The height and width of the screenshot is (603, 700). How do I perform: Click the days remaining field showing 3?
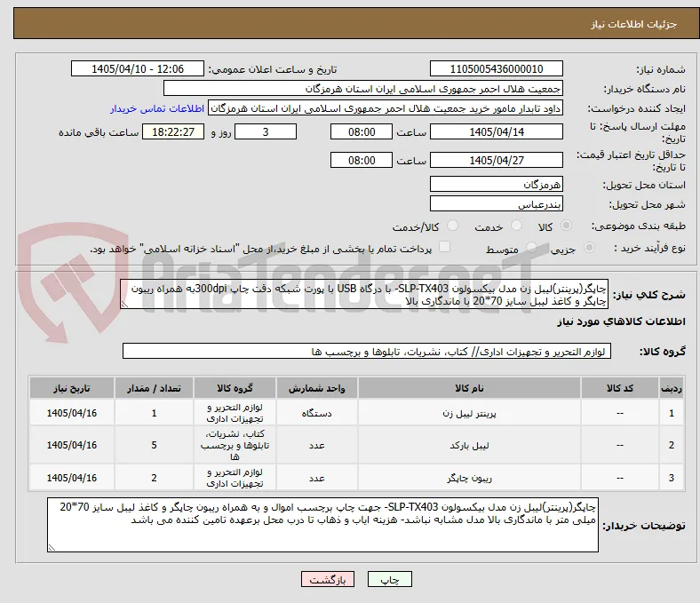[x=266, y=131]
